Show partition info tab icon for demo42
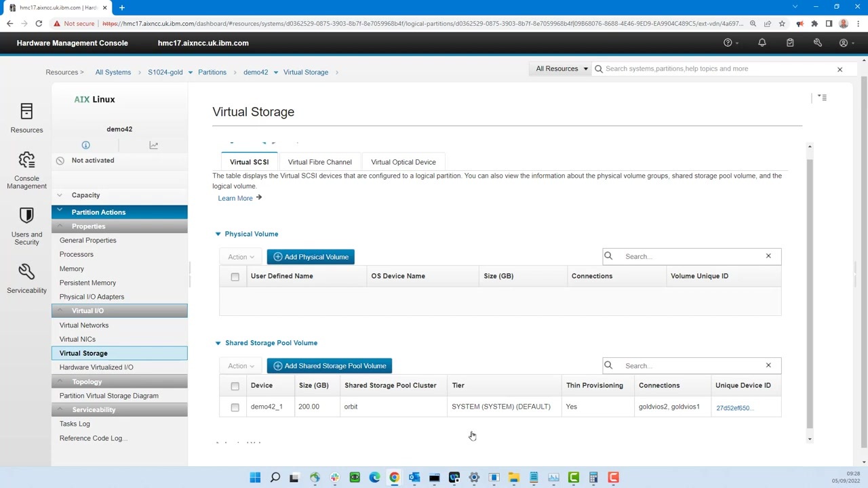 pyautogui.click(x=85, y=145)
